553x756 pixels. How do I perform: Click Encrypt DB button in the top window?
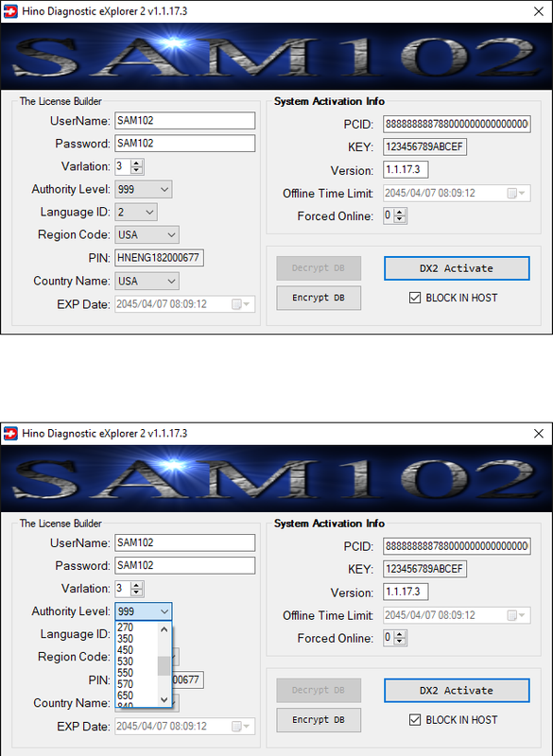point(319,298)
